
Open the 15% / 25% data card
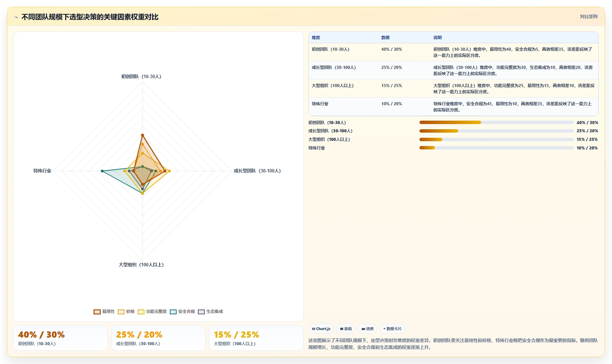(256, 338)
